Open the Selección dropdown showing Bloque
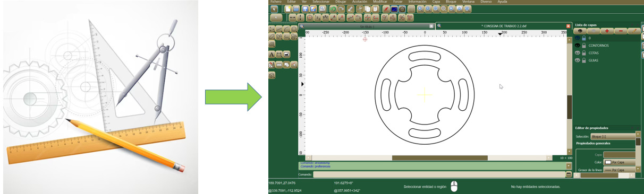Screen dimensions: 644x194 pyautogui.click(x=613, y=136)
